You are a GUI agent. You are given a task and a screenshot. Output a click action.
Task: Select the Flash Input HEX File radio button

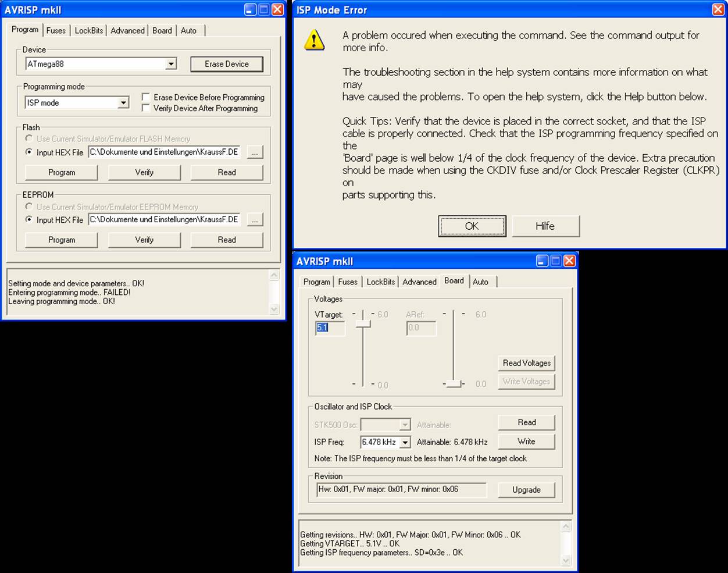(x=28, y=152)
